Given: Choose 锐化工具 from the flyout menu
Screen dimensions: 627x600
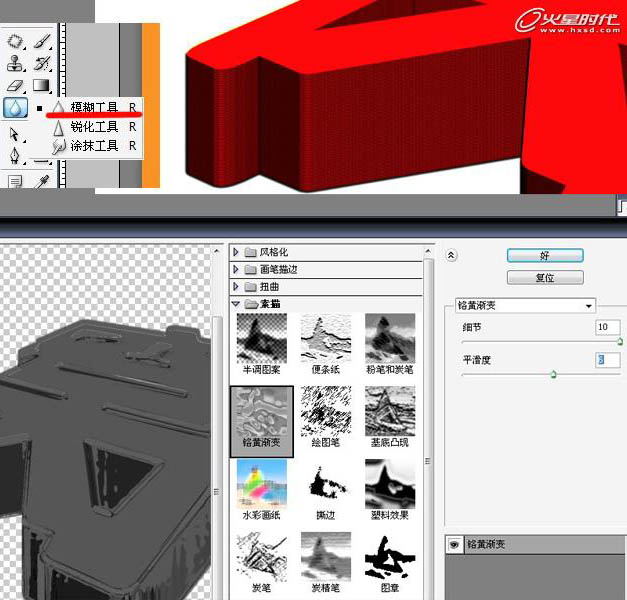Looking at the screenshot, I should point(94,127).
